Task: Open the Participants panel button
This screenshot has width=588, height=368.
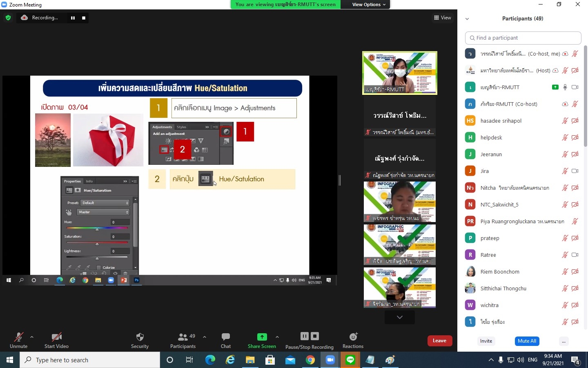Action: pyautogui.click(x=183, y=340)
